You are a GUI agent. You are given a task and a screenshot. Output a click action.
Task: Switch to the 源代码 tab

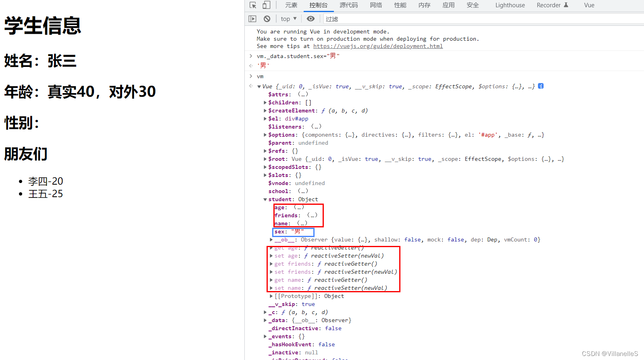coord(349,5)
